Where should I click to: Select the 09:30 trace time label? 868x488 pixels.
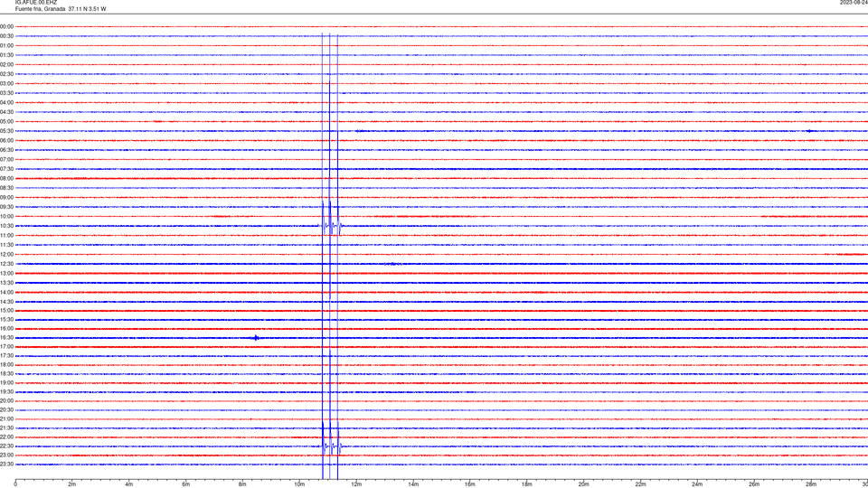click(6, 207)
